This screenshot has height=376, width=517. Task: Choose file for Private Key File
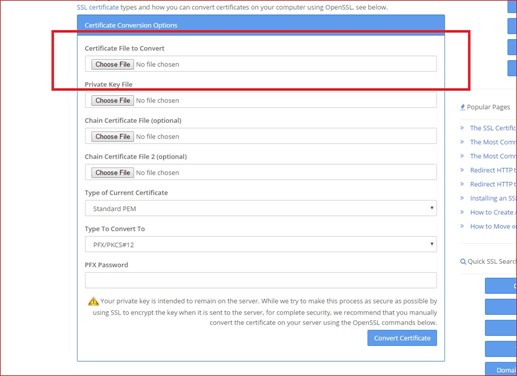tap(113, 100)
